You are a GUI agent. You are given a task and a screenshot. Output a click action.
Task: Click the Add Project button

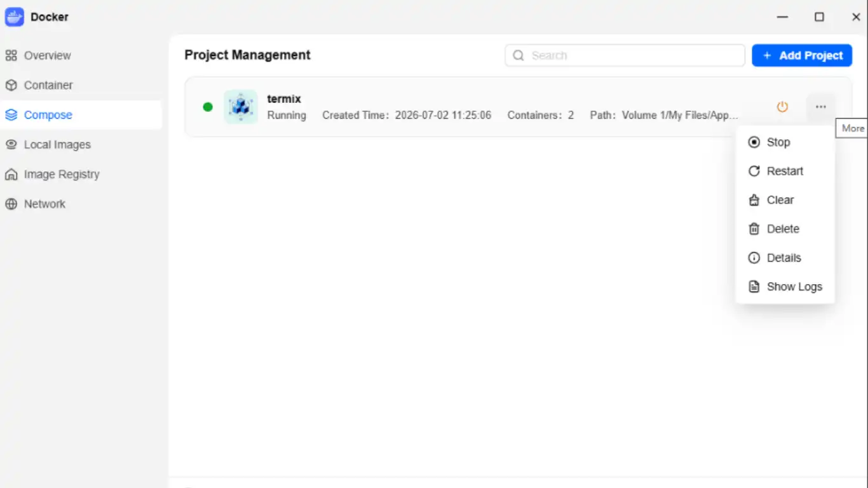(802, 55)
